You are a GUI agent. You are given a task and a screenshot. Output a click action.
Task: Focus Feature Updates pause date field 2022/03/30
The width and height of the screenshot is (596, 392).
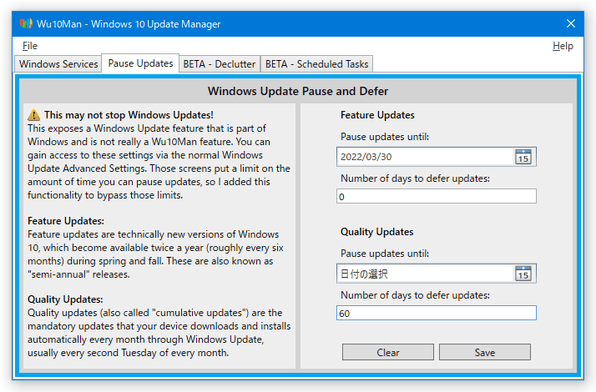click(426, 157)
